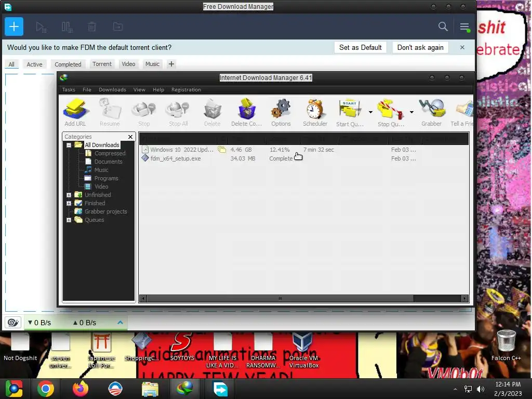Screen dimensions: 532x399
Task: Switch to FDM Music tab
Action: pos(152,64)
